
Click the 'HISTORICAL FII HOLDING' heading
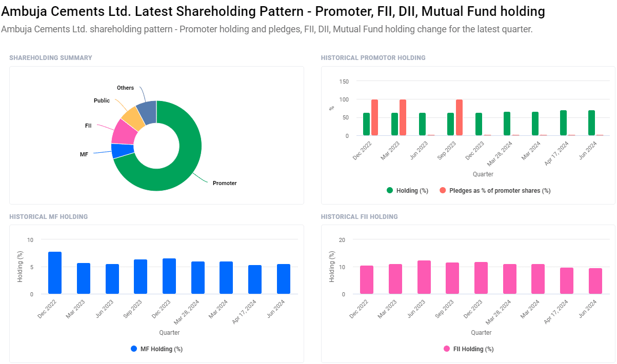[x=360, y=217]
